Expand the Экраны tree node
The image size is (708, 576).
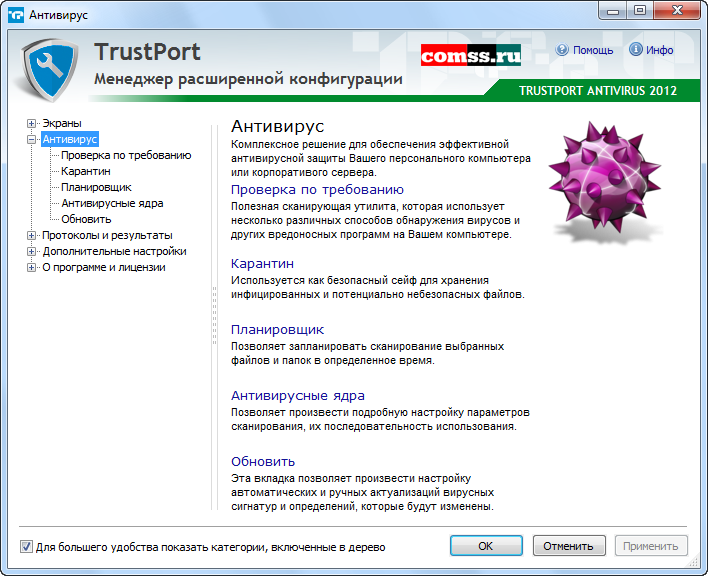(x=31, y=123)
